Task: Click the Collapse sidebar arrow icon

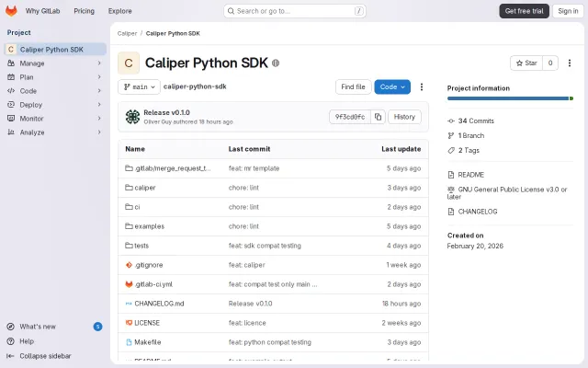Action: pos(10,356)
